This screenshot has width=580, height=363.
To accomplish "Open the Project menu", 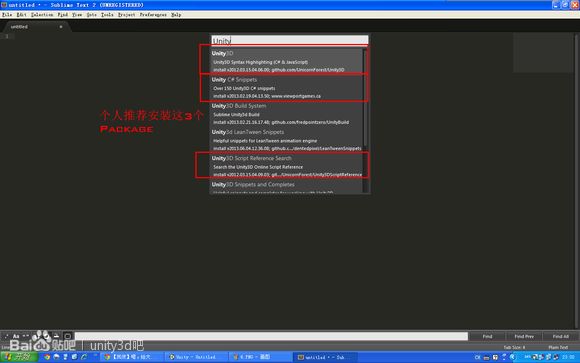I will click(x=127, y=15).
